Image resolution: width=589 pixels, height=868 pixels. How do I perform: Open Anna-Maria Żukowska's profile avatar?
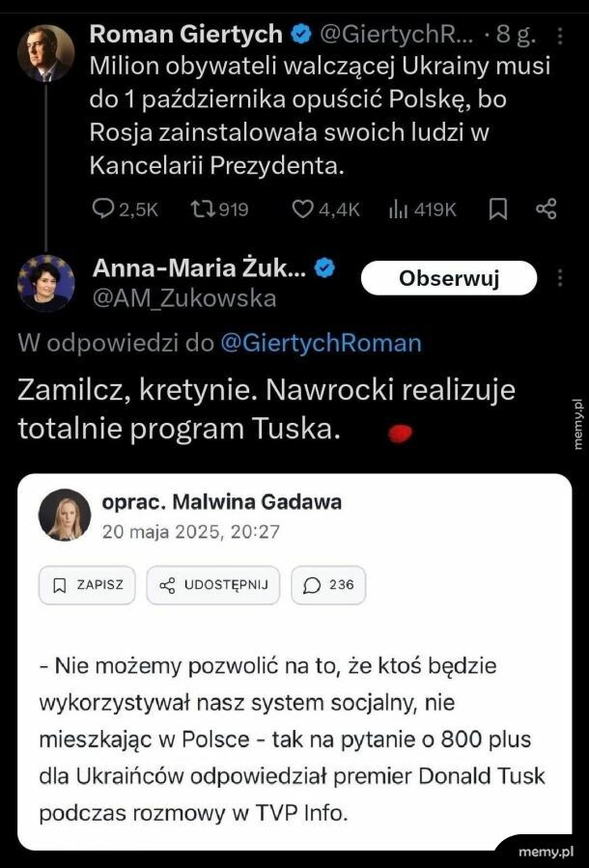(x=45, y=283)
